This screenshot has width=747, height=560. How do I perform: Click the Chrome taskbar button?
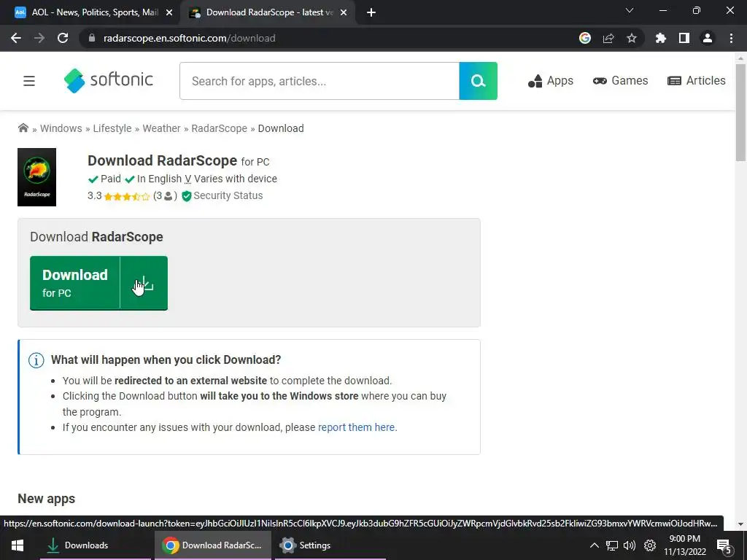tap(213, 545)
